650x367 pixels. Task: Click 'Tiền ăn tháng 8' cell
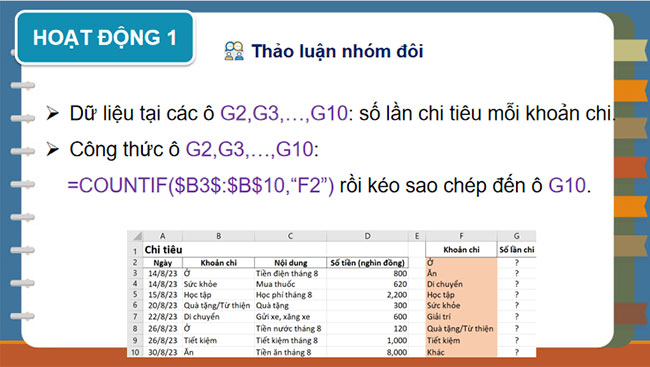click(x=290, y=352)
